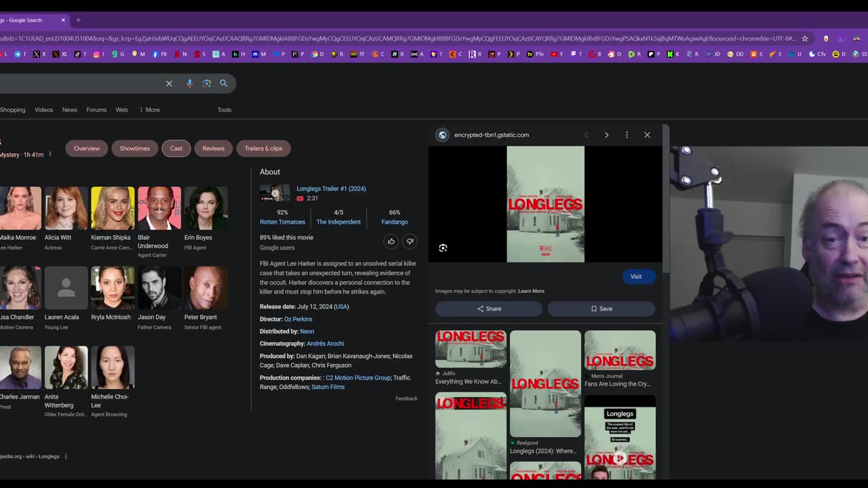
Task: Open the Facebook FB bookmark
Action: click(x=159, y=54)
